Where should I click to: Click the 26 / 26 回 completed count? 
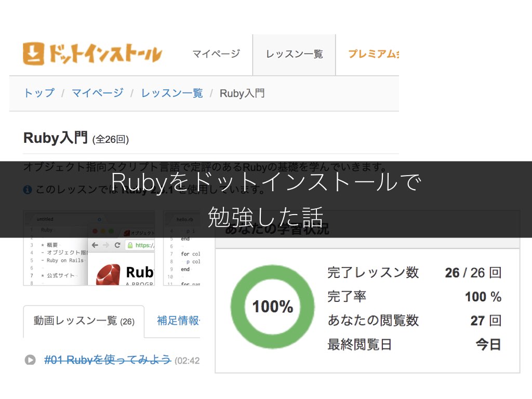(473, 273)
